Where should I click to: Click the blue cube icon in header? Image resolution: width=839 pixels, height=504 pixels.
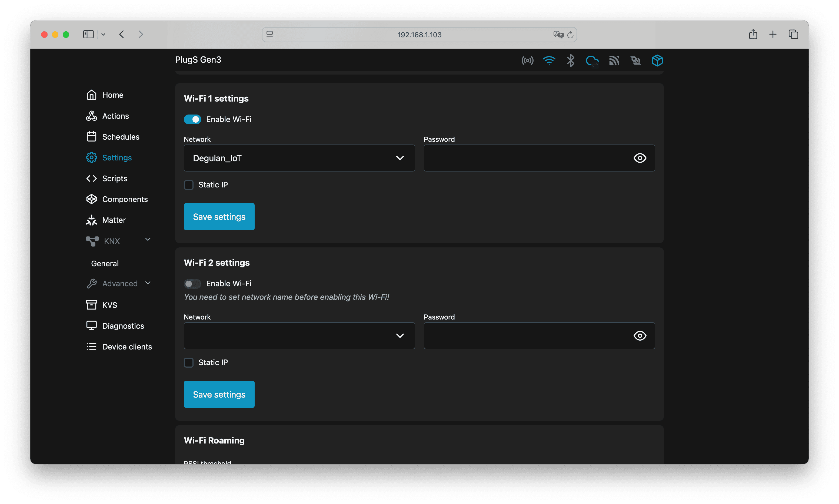[657, 61]
